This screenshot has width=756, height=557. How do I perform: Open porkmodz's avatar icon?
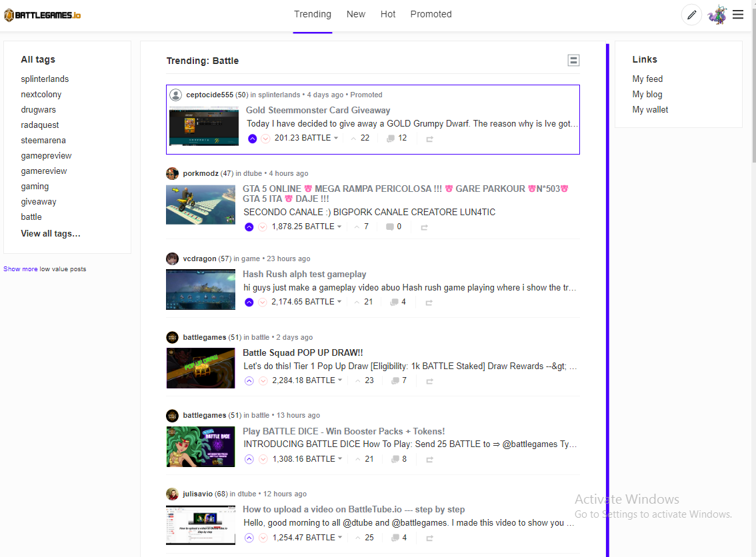[172, 173]
